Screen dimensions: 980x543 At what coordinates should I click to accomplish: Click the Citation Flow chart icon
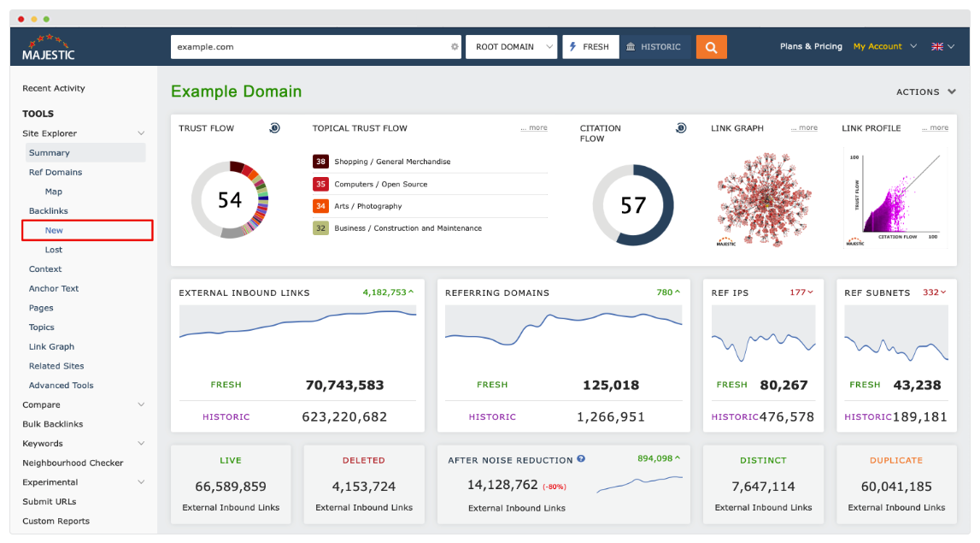click(681, 128)
